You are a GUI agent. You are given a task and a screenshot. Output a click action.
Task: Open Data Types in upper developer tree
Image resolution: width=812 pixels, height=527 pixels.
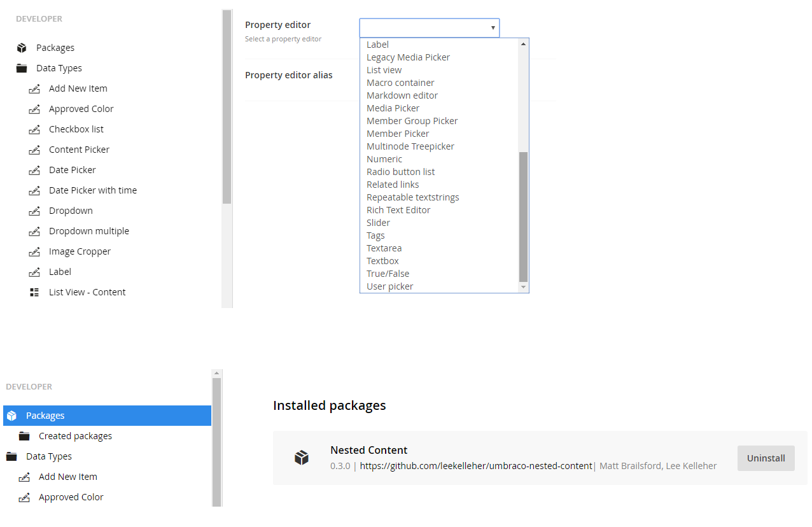click(x=59, y=68)
